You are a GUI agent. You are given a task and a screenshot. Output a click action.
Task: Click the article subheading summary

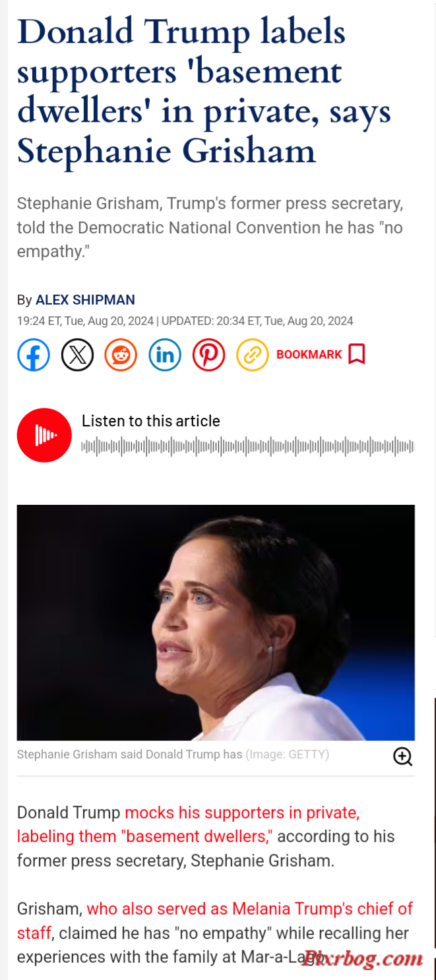point(210,228)
